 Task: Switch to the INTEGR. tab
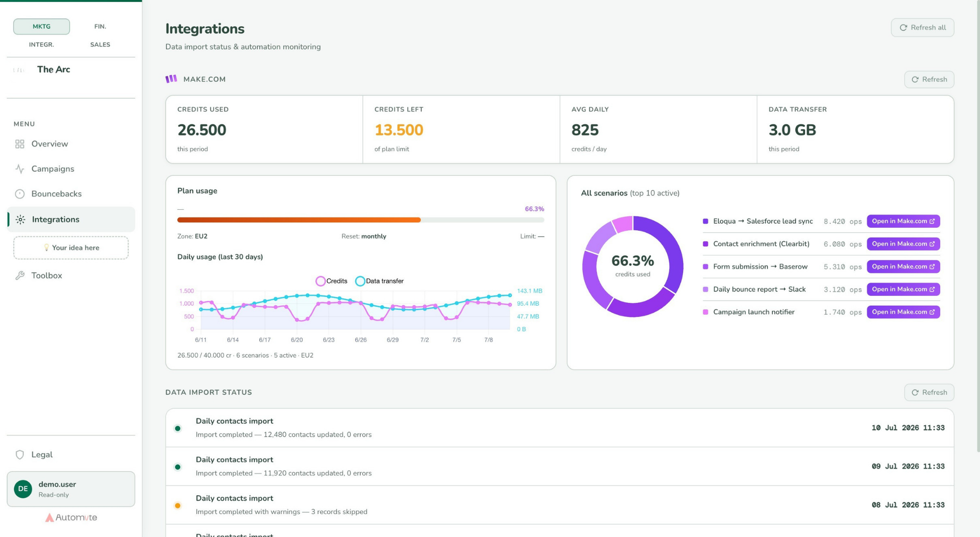pyautogui.click(x=42, y=45)
